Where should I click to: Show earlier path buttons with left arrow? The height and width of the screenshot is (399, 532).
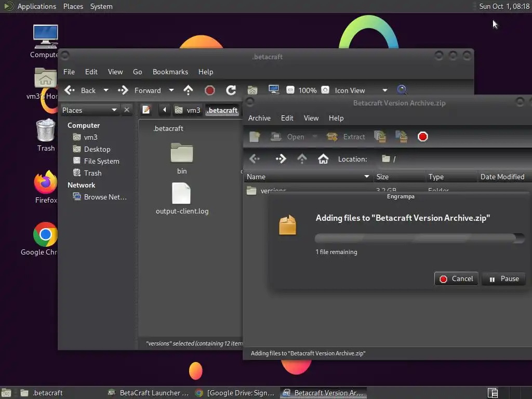click(x=165, y=110)
